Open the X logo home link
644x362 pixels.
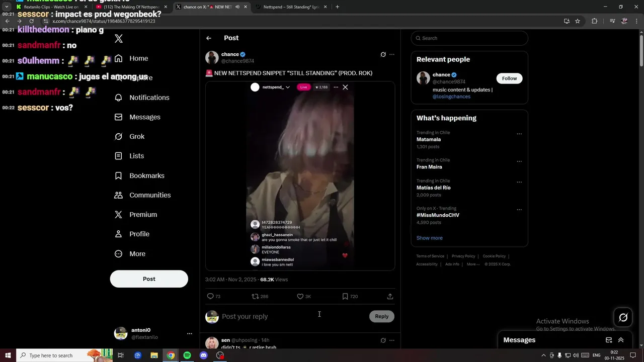(119, 39)
